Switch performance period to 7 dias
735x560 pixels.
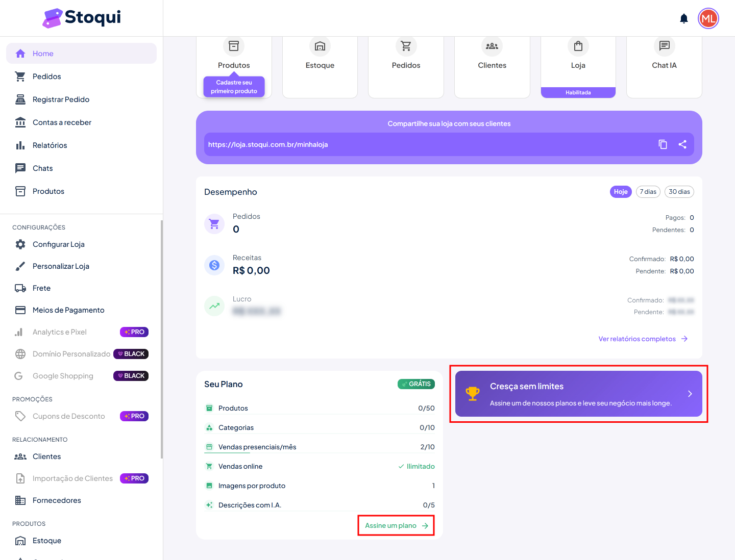point(648,192)
